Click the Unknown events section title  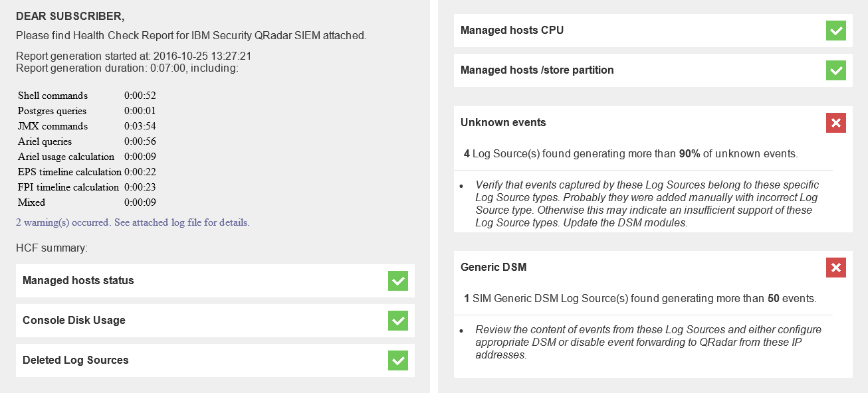503,123
